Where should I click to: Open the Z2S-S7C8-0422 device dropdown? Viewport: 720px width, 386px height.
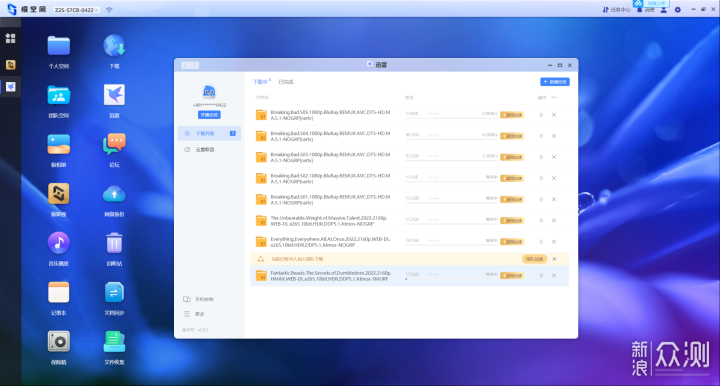[76, 10]
